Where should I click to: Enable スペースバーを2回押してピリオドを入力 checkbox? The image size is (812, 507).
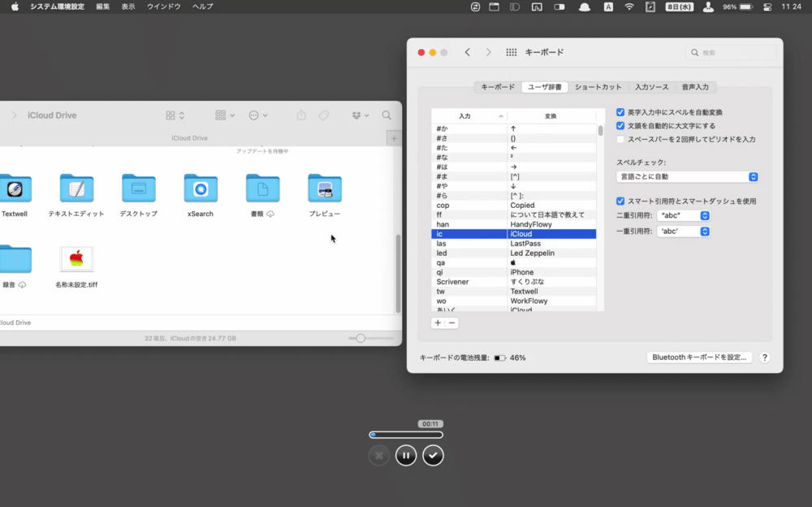pos(620,139)
